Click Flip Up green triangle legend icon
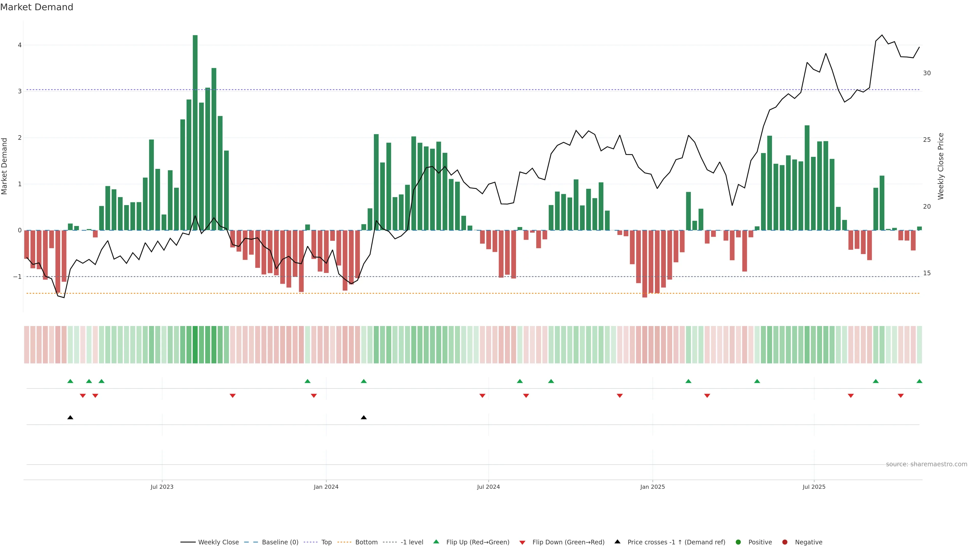 pos(436,542)
